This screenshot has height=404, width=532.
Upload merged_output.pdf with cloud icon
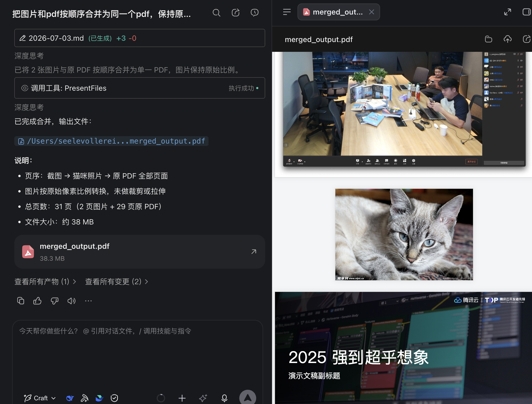coord(507,39)
